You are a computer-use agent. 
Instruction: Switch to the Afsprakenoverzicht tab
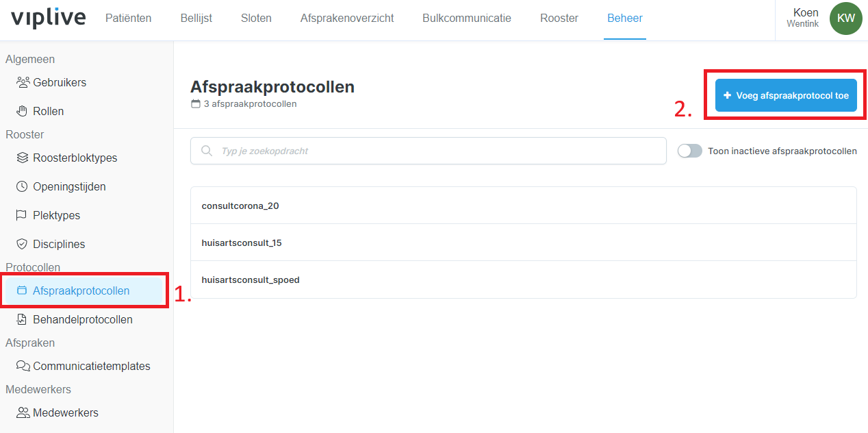pos(346,18)
